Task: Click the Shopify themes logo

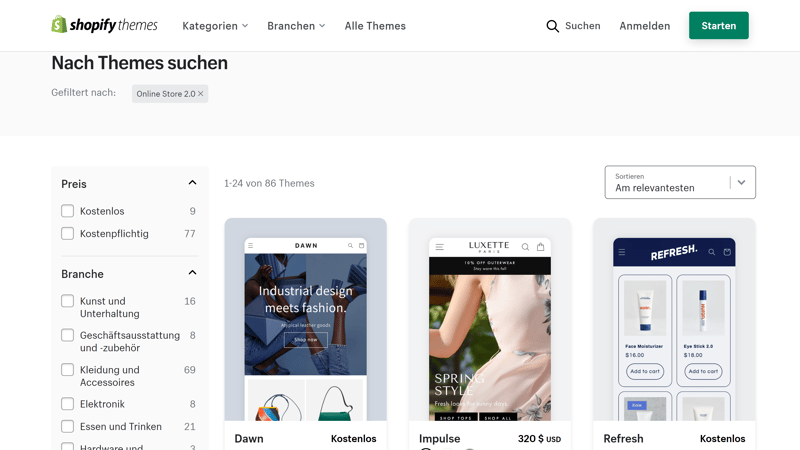Action: [105, 24]
